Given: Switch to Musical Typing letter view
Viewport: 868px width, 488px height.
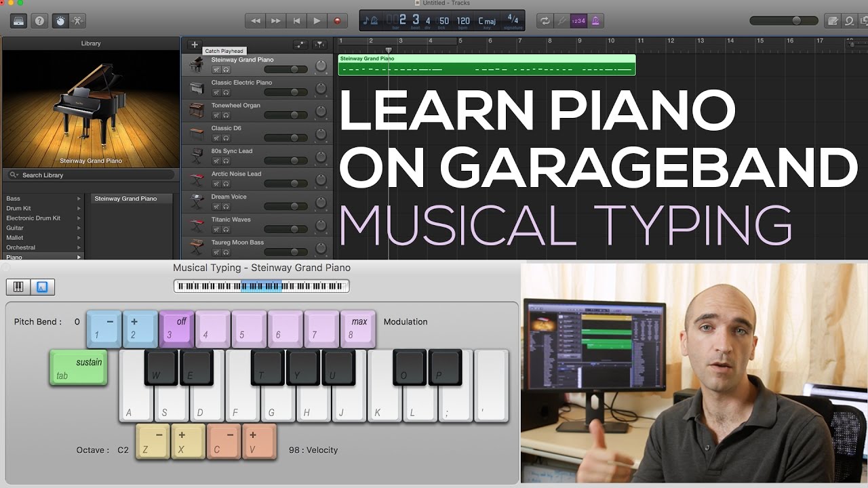Looking at the screenshot, I should pos(42,287).
